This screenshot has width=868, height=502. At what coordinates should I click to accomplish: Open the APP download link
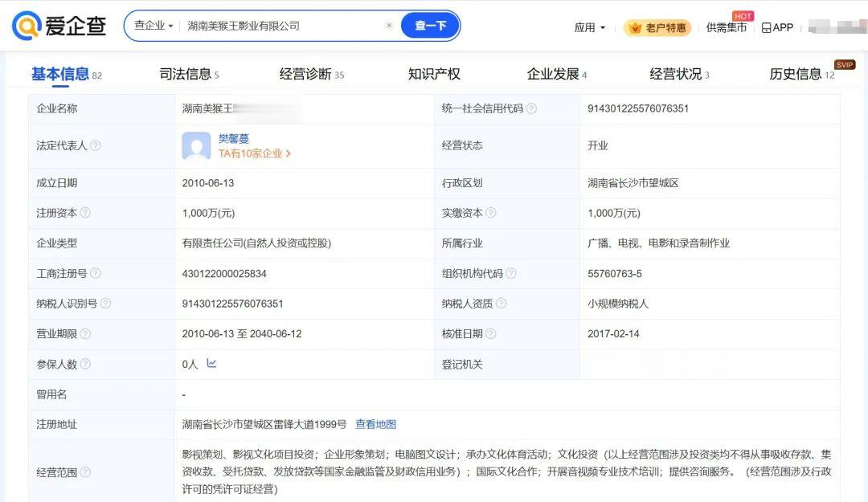coord(777,27)
